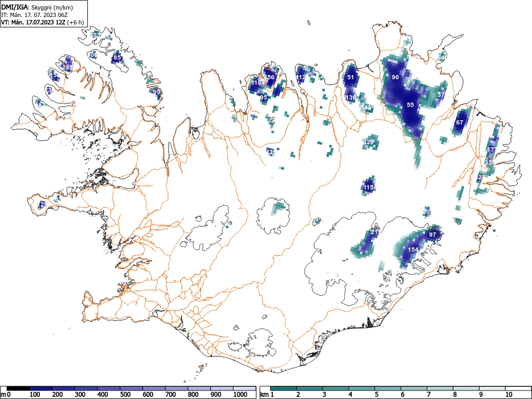Pick the pale 8–9 km legend swatch
Screen dimensions: 532x399
click(x=466, y=388)
